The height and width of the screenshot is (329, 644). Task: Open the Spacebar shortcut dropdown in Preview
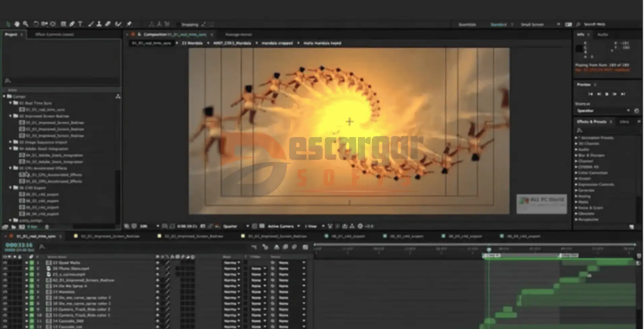603,111
